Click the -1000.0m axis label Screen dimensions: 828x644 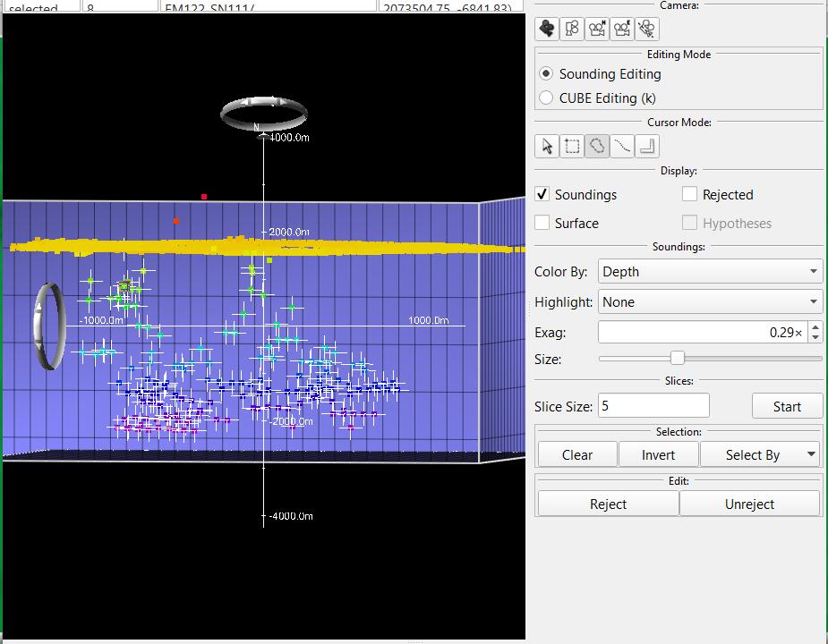(x=102, y=320)
